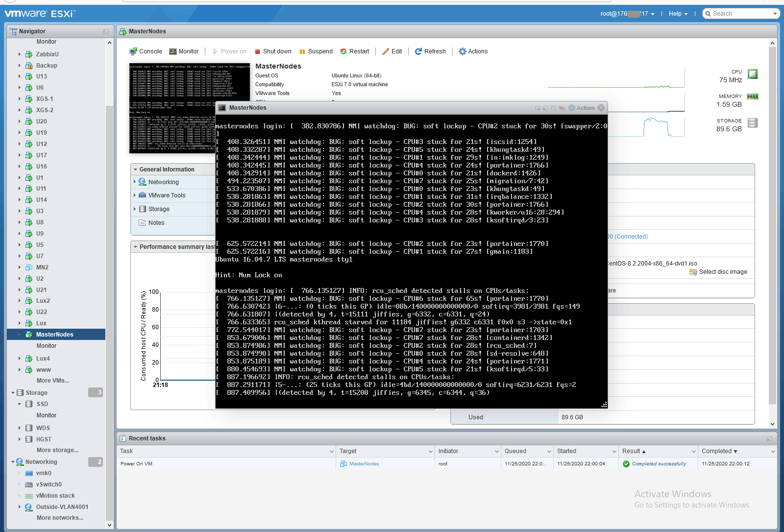Screen dimensions: 784x532
Task: Click the More storage... link
Action: tap(57, 450)
